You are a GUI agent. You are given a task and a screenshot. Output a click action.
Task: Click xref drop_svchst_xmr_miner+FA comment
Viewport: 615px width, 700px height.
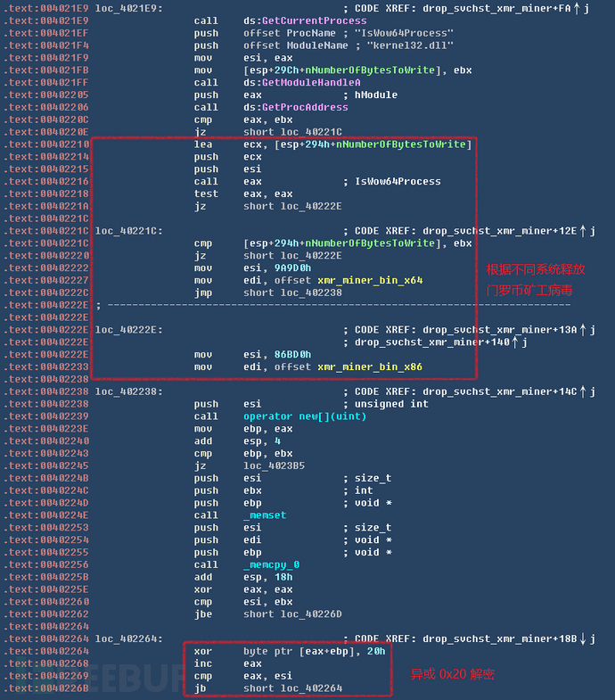(496, 9)
